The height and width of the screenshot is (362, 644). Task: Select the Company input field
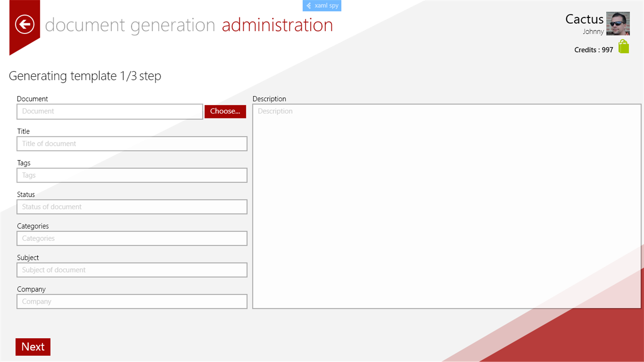click(x=132, y=301)
